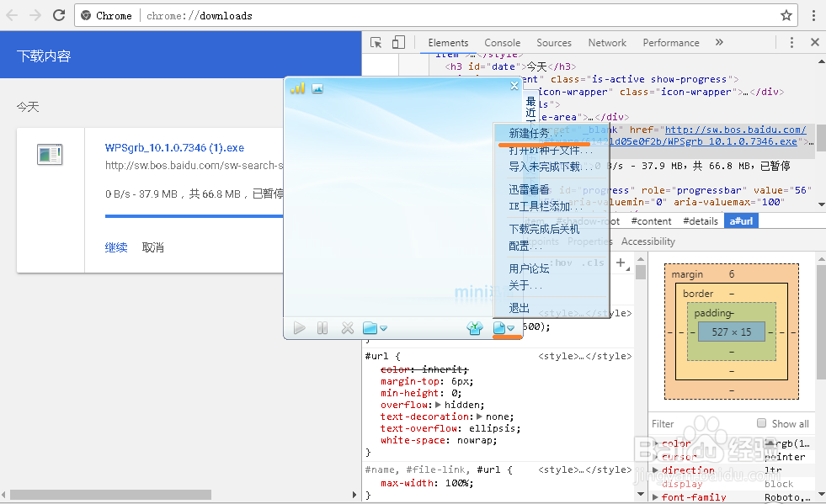Start task with mini Xunlei play button
The image size is (826, 504).
[299, 328]
